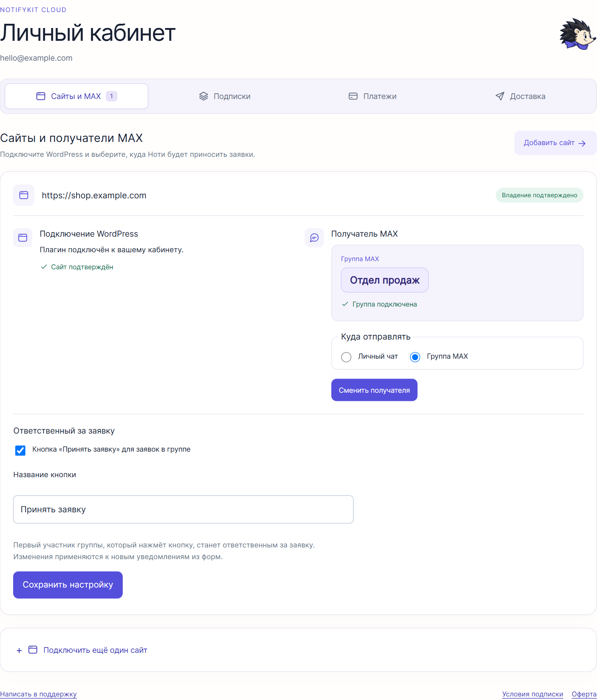Click the arrow icon in Добавить сайт
Screen dimensions: 597x700
pos(582,143)
